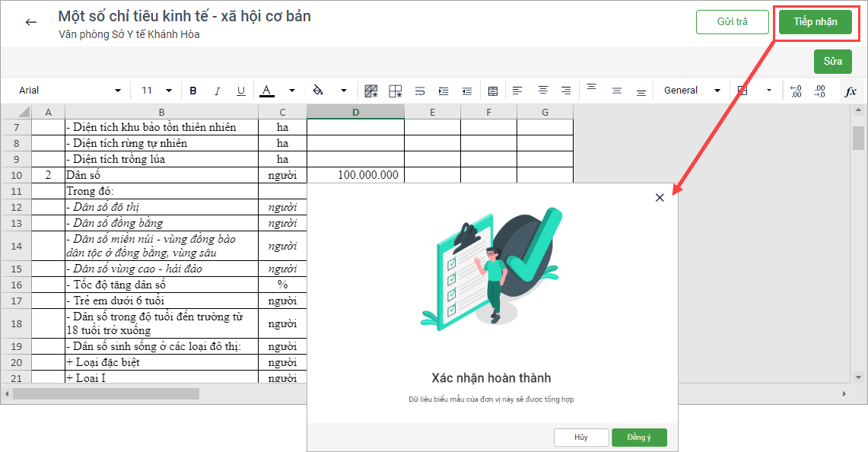Open the insert function fx tool
Screen dimensions: 868x452
pos(851,91)
